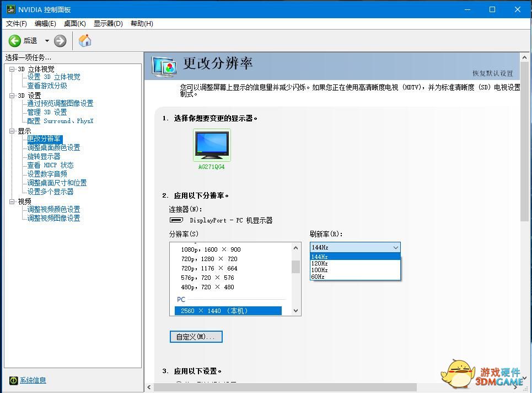The height and width of the screenshot is (393, 532).
Task: Click the system information icon
Action: click(x=13, y=380)
